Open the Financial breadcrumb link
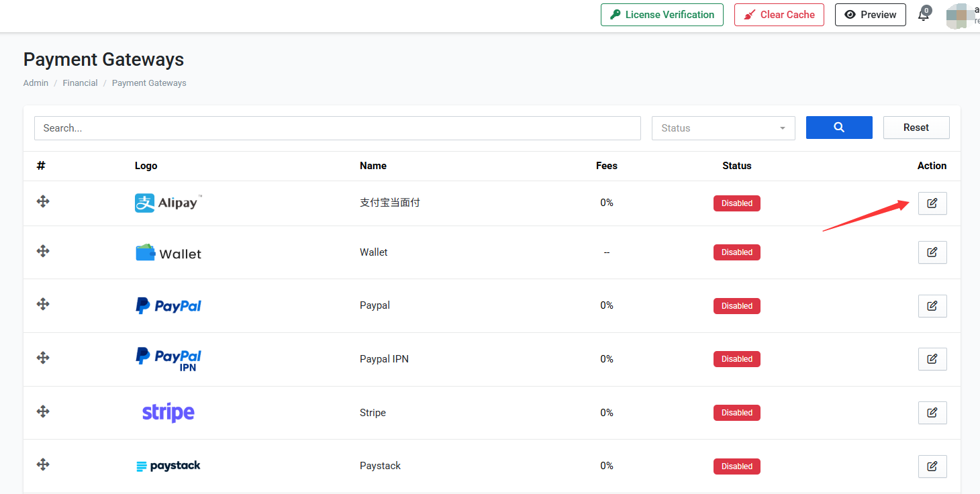 click(x=80, y=83)
